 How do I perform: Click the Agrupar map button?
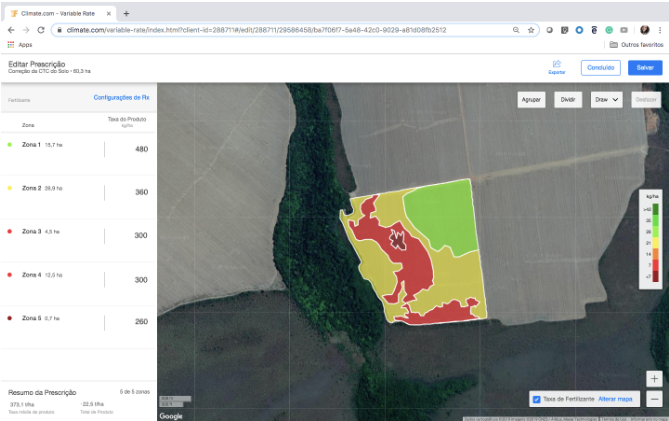pyautogui.click(x=531, y=99)
